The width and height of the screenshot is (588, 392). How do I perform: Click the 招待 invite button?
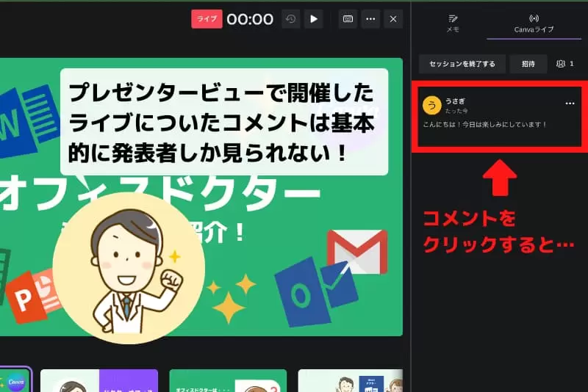528,64
